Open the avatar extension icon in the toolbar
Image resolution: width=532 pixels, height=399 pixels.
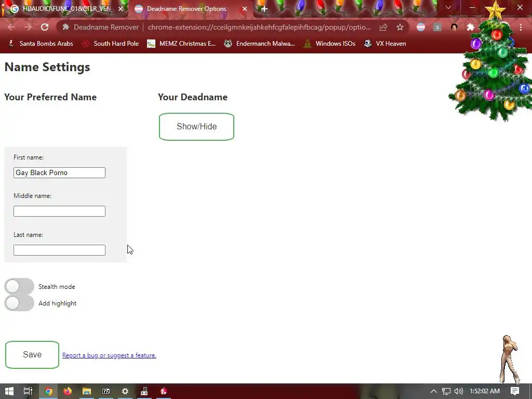click(454, 27)
